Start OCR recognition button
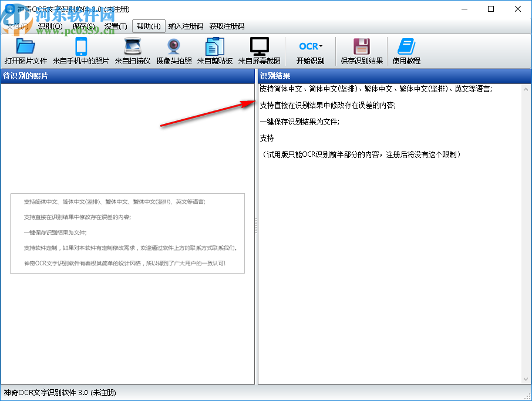The image size is (532, 401). (310, 51)
